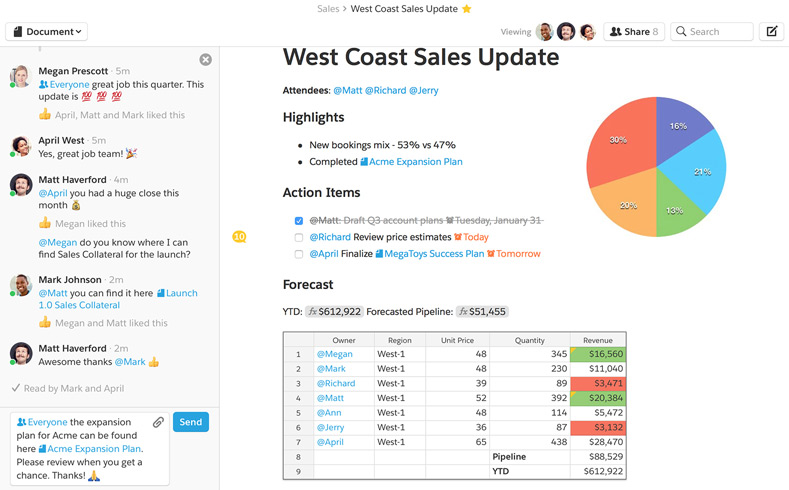
Task: Click YTD formula icon showing $612,922
Action: (x=313, y=312)
